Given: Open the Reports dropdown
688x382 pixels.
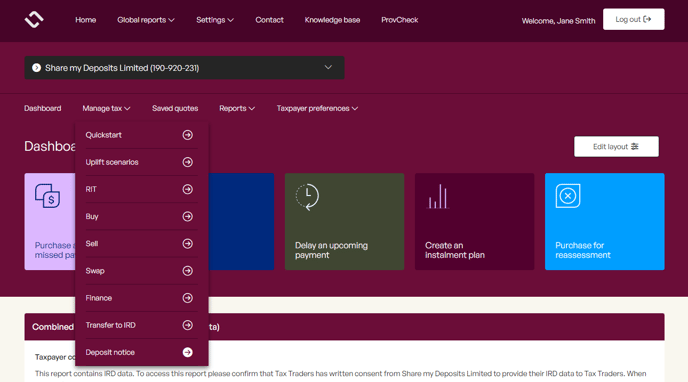Looking at the screenshot, I should coord(237,108).
